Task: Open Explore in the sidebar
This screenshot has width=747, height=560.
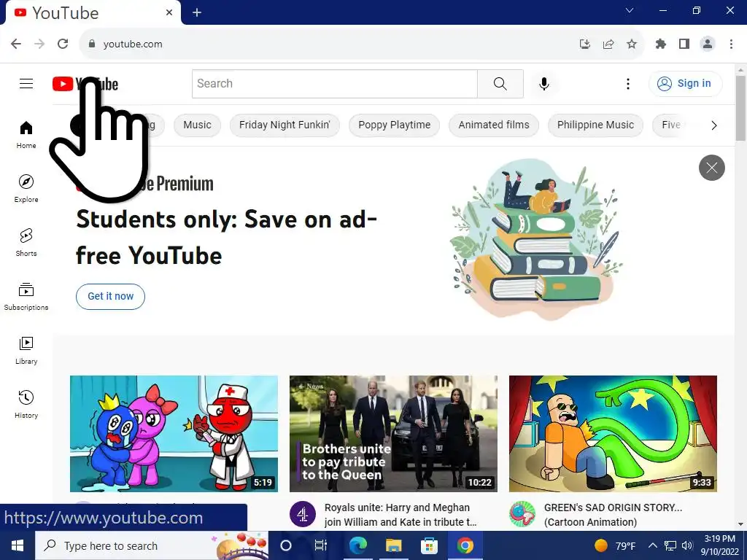Action: pyautogui.click(x=26, y=189)
